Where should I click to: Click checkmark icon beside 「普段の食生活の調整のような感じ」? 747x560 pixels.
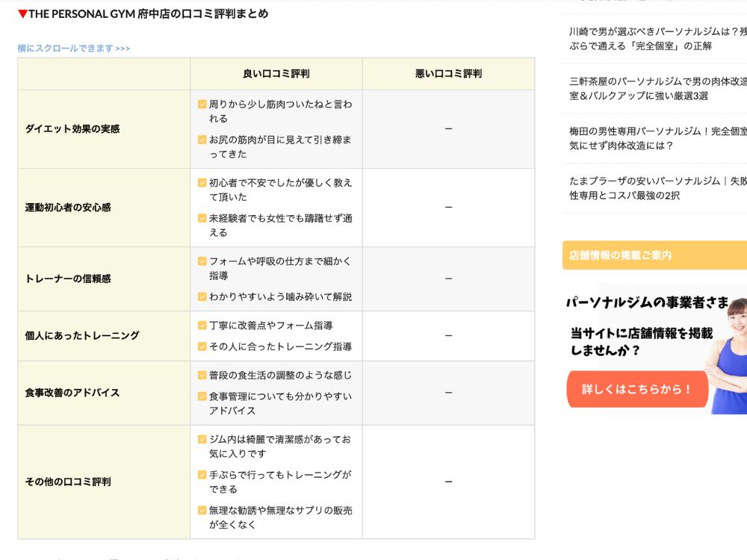200,376
